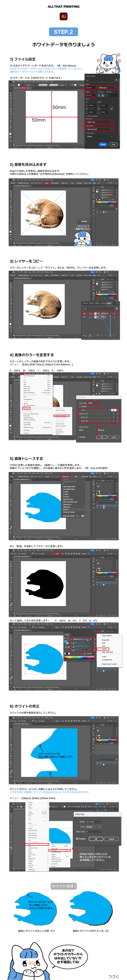Switch to Layers tab in enlarged panel
This screenshot has width=127, height=980.
point(109,303)
